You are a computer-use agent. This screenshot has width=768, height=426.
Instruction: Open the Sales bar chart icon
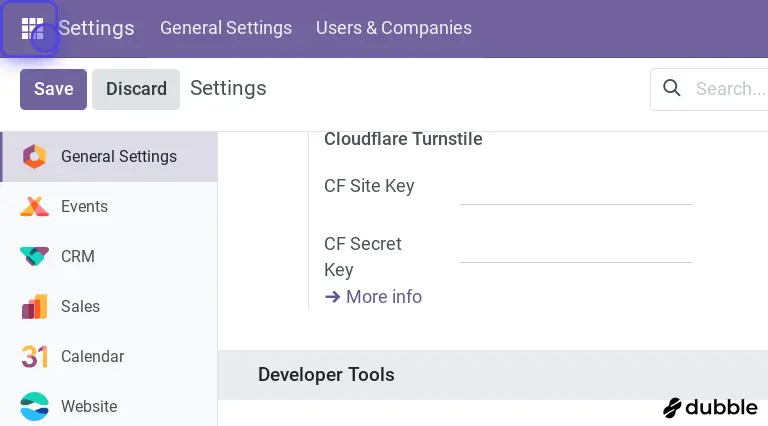click(34, 307)
